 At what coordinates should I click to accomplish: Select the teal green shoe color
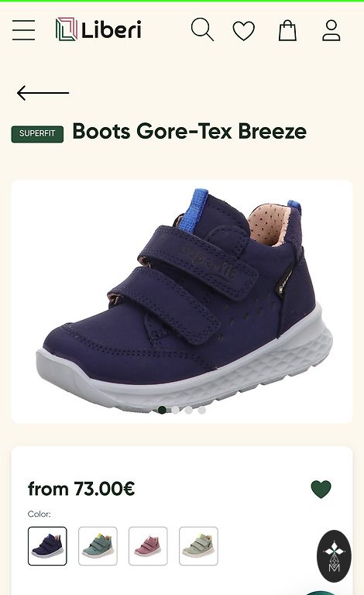(x=98, y=546)
